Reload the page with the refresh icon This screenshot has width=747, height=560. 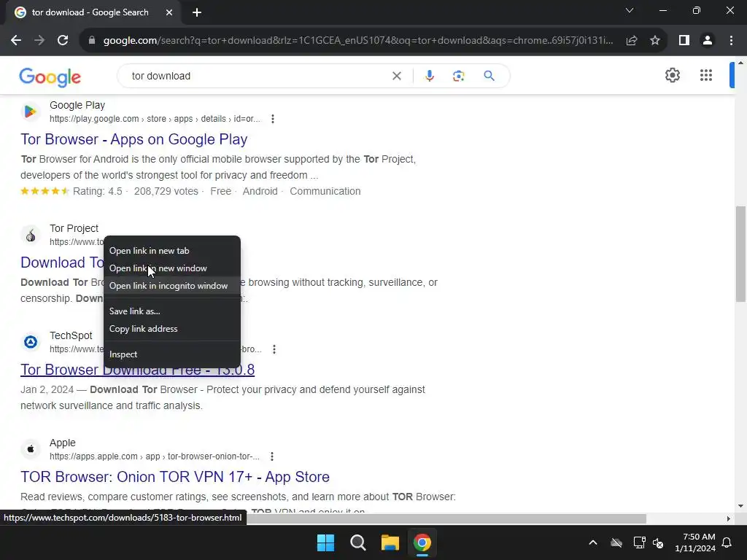63,41
